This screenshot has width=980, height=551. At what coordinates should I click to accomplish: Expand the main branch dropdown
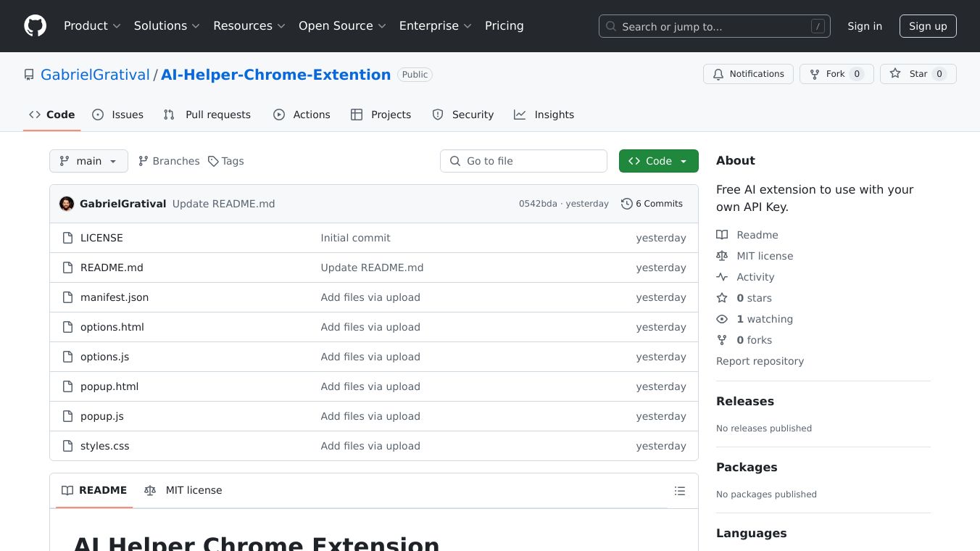88,161
